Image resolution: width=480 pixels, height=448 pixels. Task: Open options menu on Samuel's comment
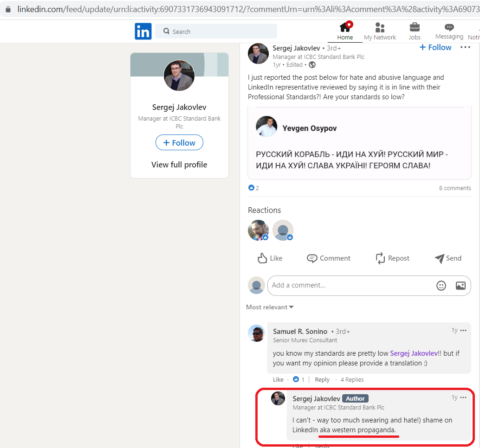[463, 331]
